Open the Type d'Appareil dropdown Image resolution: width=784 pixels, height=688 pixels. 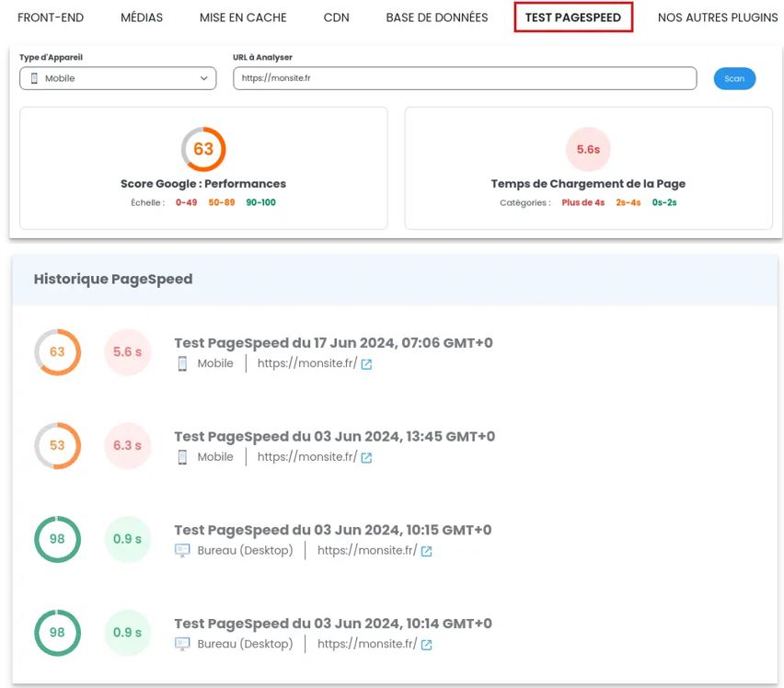coord(117,79)
